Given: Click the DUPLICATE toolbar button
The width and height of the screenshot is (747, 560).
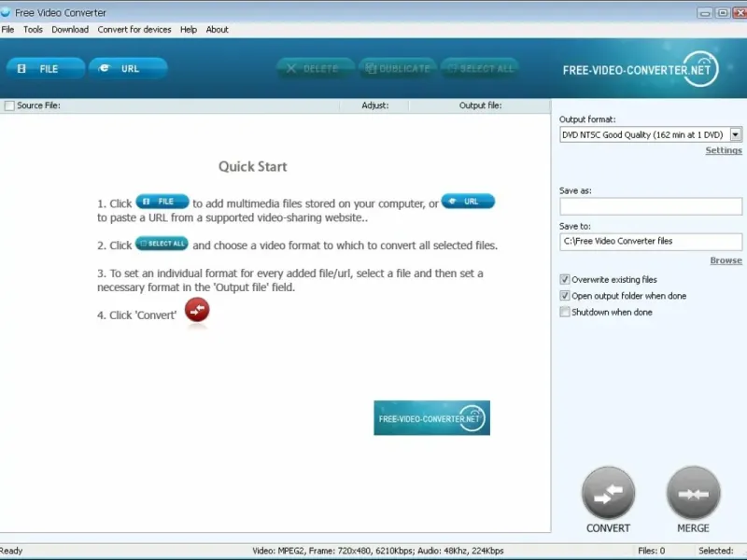Looking at the screenshot, I should [398, 68].
